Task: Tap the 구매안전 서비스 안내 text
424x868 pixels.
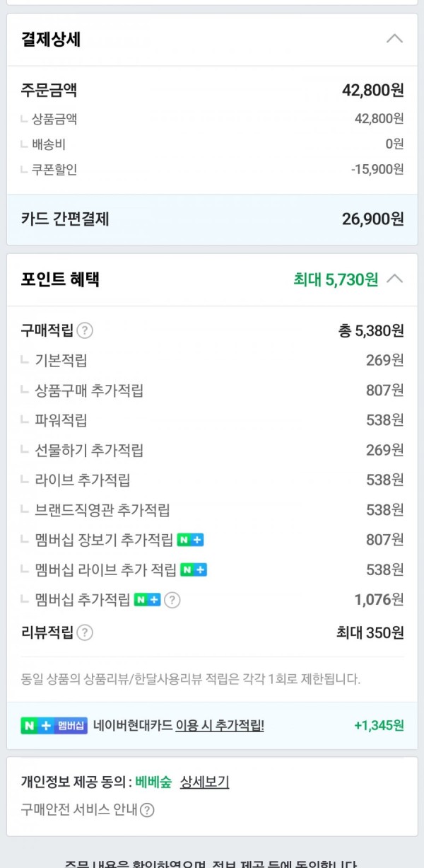Action: coord(79,810)
